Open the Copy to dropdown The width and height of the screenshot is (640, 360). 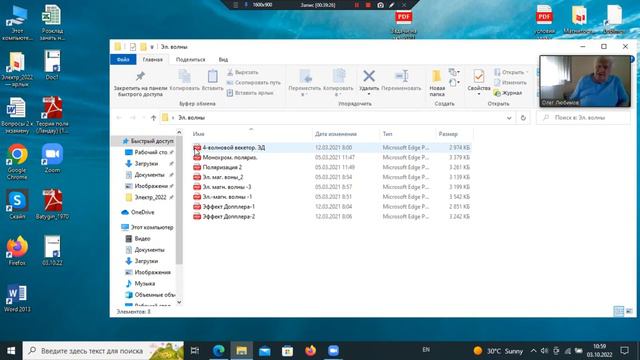point(338,83)
